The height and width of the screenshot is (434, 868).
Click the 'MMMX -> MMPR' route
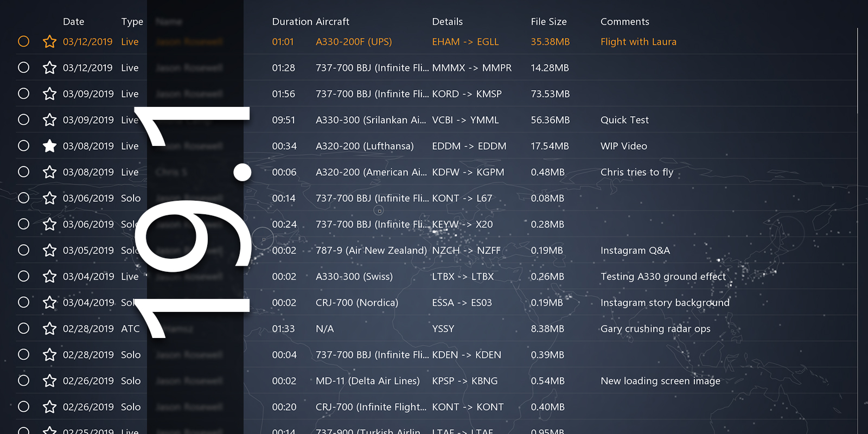471,68
